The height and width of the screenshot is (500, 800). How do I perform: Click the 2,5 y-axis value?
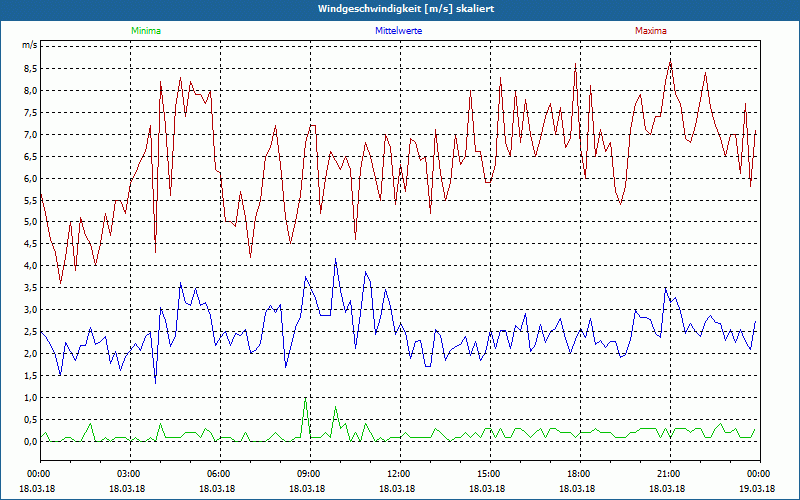click(30, 332)
